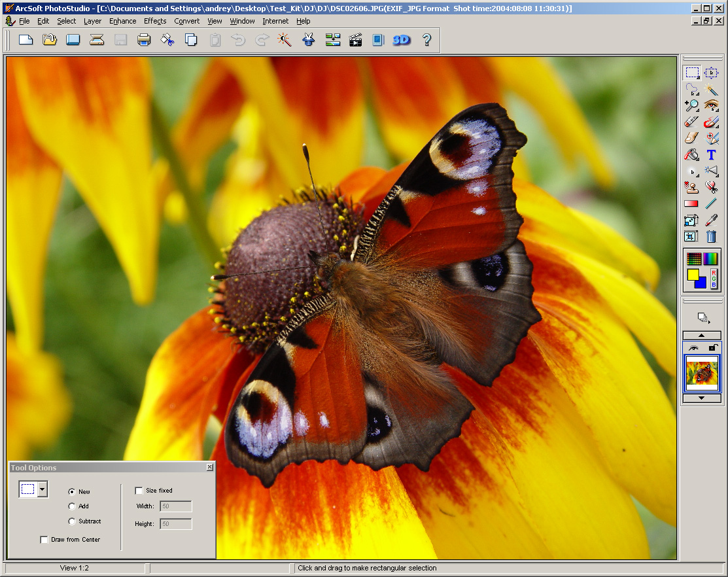728x577 pixels.
Task: Click the blue background color swatch
Action: tap(702, 283)
